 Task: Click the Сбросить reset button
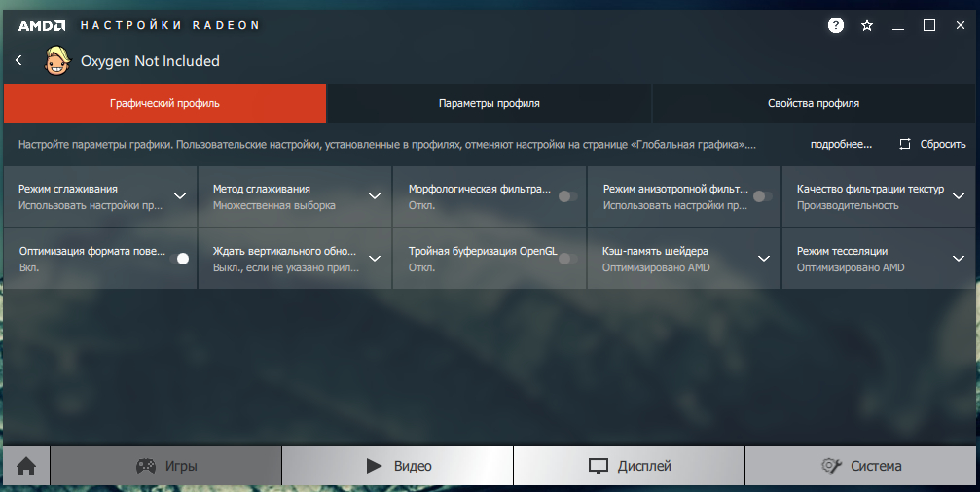click(932, 144)
